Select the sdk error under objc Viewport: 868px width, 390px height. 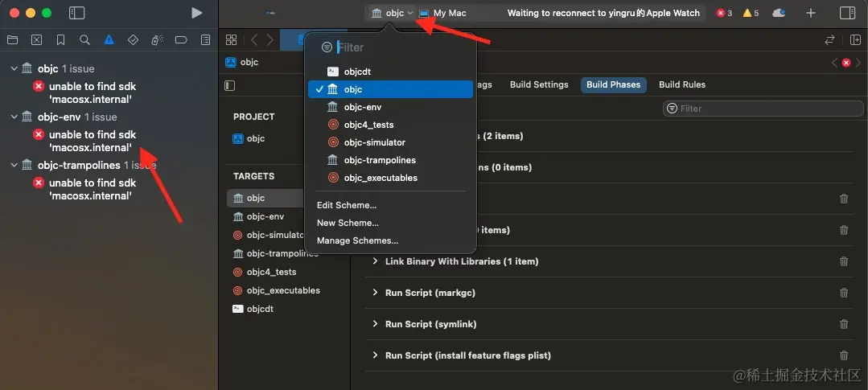click(84, 93)
